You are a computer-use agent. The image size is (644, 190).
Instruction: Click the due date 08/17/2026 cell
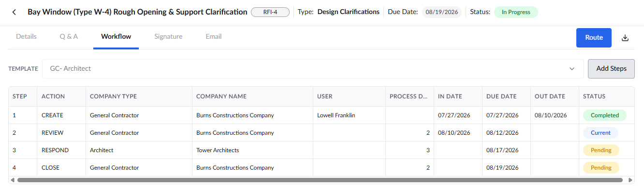point(506,150)
